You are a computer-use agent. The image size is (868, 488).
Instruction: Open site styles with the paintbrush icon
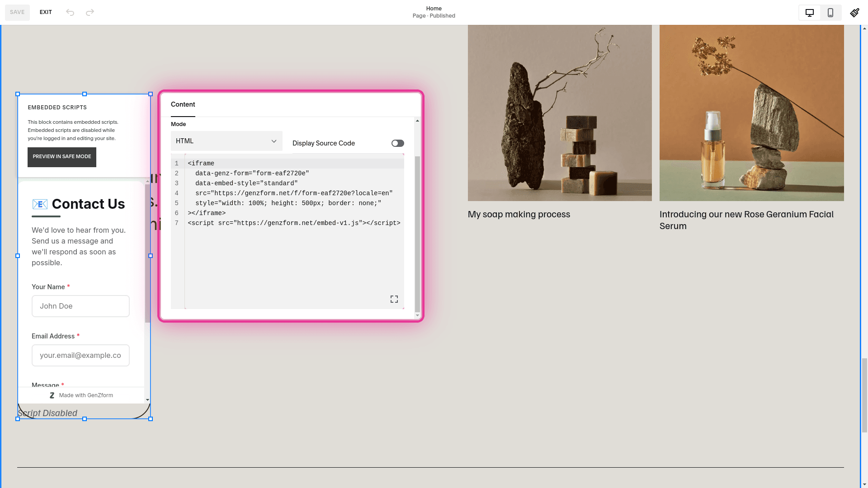[854, 12]
